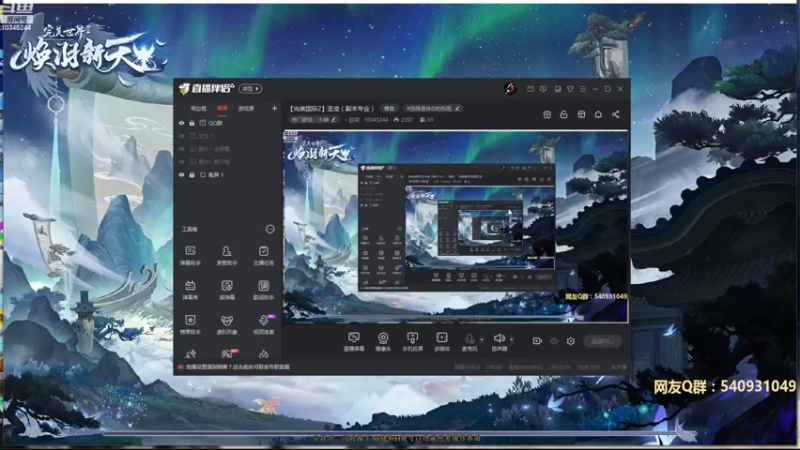Open stream settings gear icon
The height and width of the screenshot is (450, 800).
570,341
